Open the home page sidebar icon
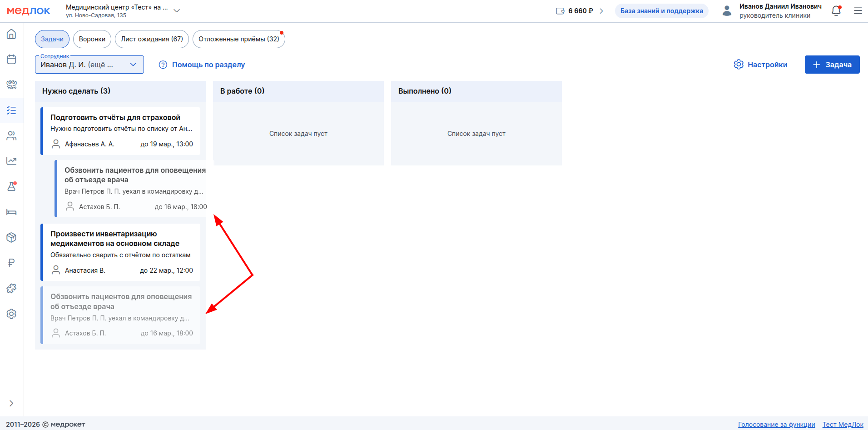This screenshot has width=868, height=430. click(11, 34)
